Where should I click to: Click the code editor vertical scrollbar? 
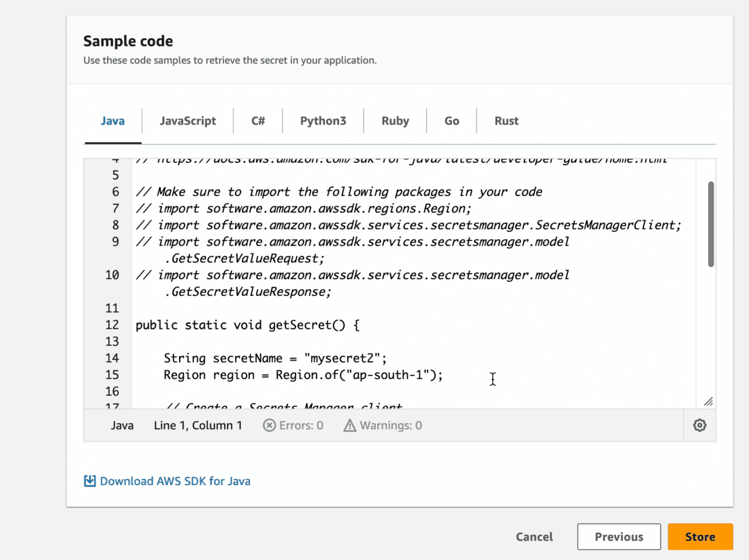[711, 224]
